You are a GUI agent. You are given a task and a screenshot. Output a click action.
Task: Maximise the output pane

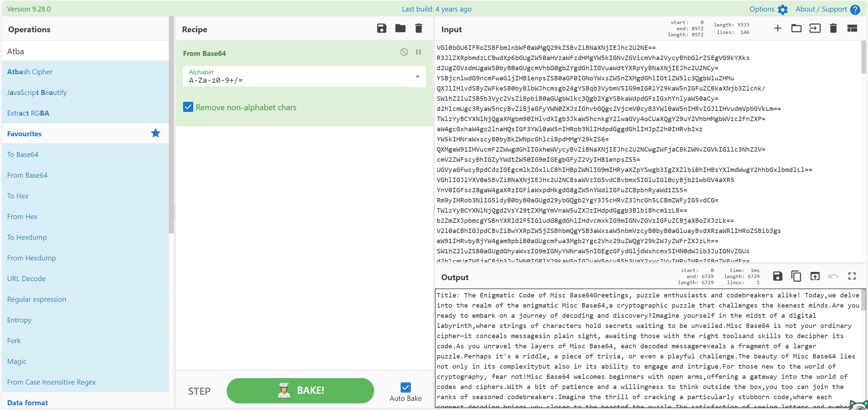point(852,276)
